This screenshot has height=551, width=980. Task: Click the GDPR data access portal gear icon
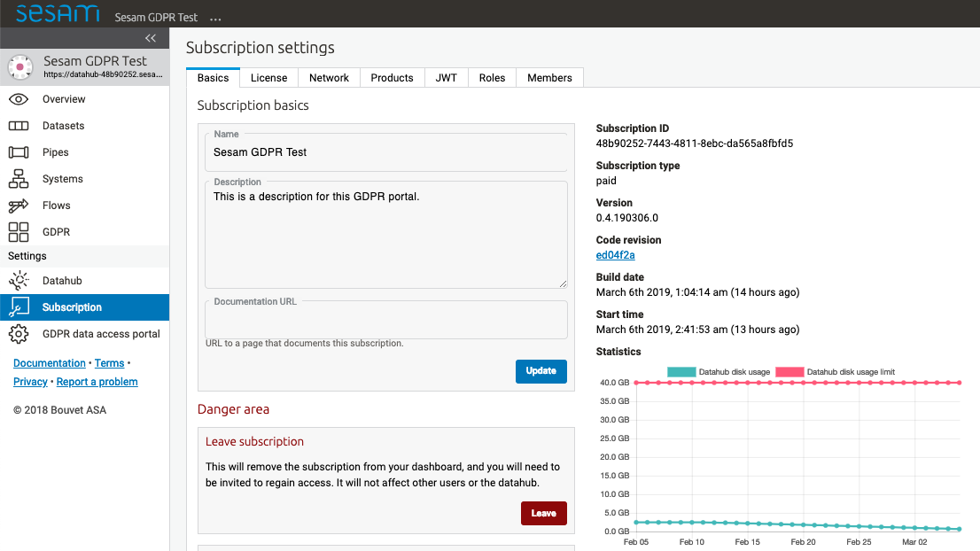click(x=19, y=334)
